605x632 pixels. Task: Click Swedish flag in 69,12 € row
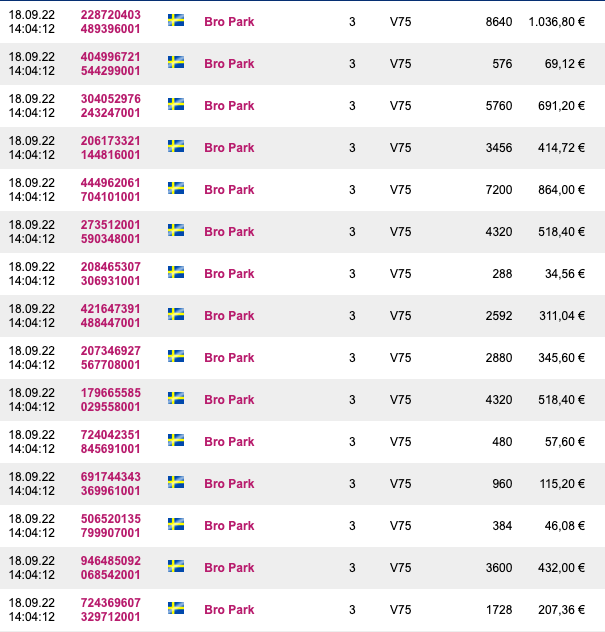(x=176, y=62)
